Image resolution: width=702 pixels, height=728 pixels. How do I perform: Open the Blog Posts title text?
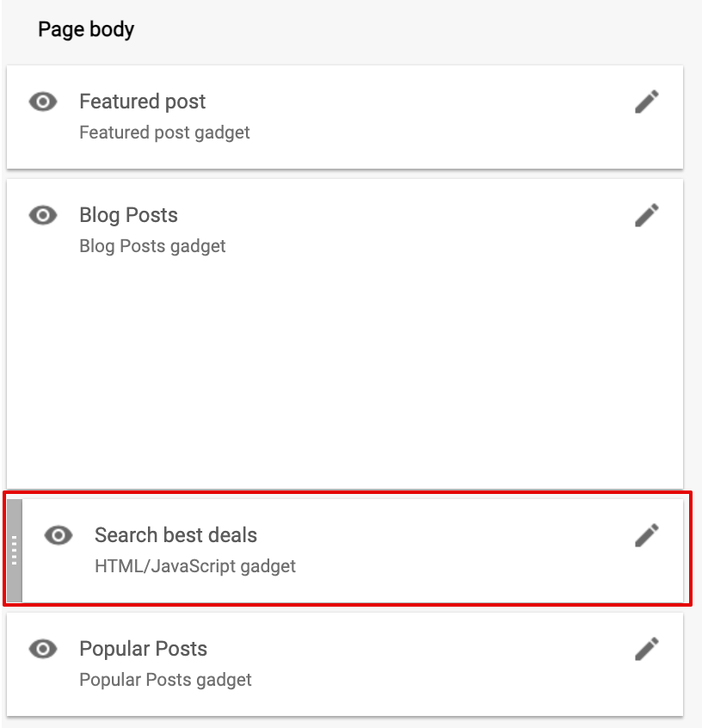(x=128, y=215)
